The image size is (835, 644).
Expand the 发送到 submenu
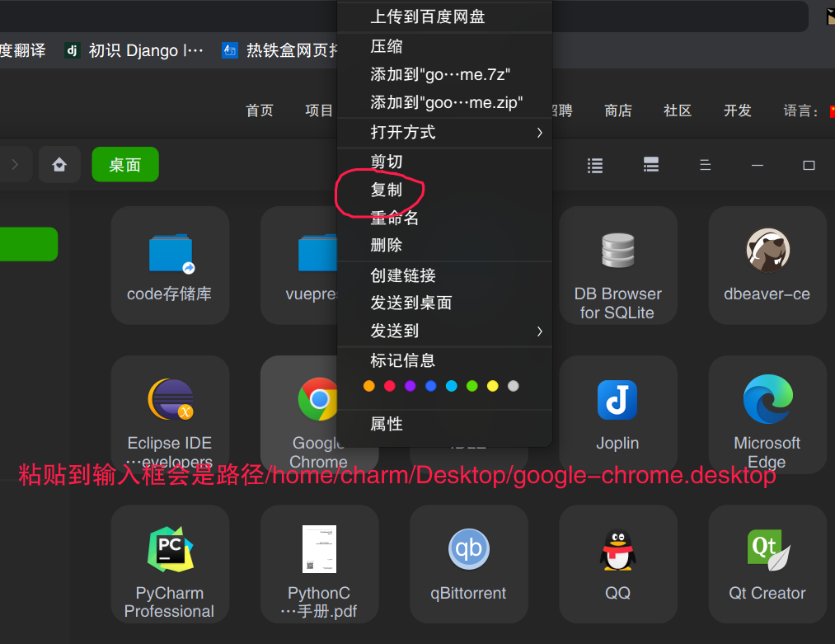[x=444, y=331]
